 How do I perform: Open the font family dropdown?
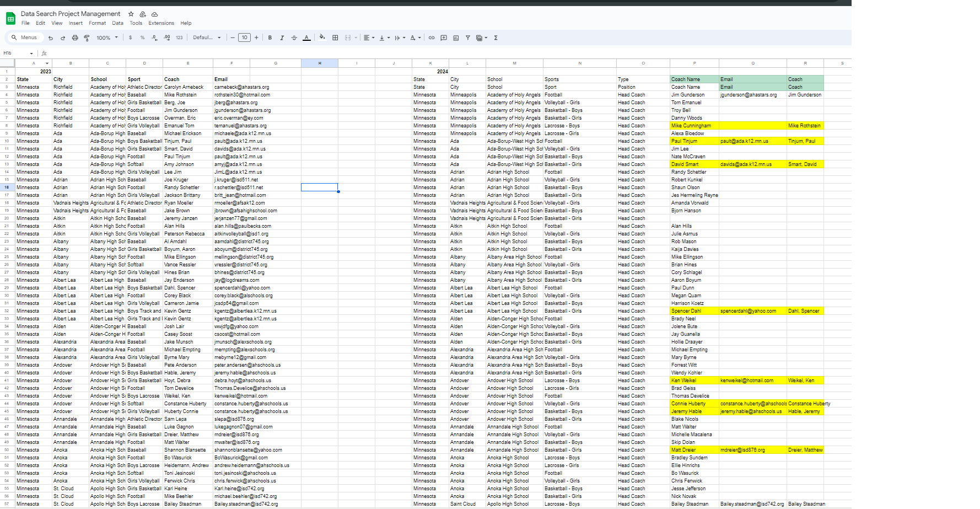[x=207, y=38]
